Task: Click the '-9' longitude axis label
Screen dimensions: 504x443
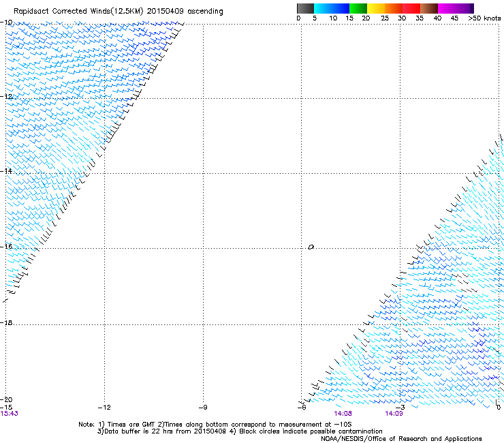Action: [203, 408]
